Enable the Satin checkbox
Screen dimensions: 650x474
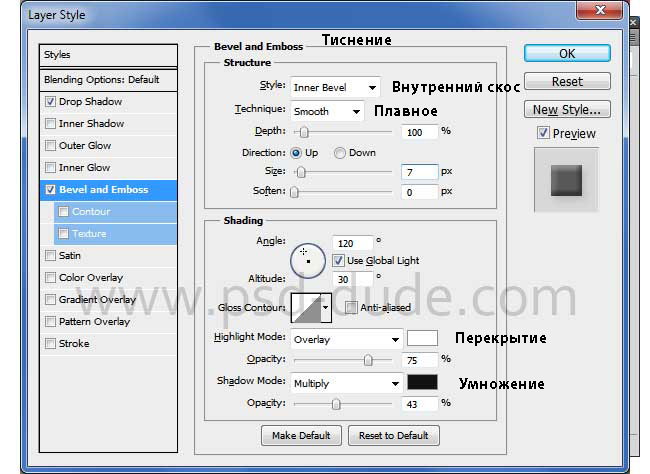coord(50,255)
